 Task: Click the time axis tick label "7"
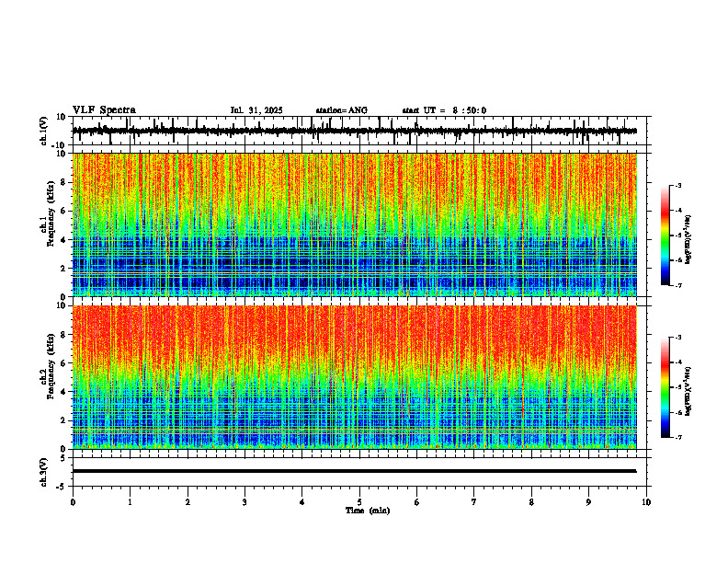coord(474,502)
